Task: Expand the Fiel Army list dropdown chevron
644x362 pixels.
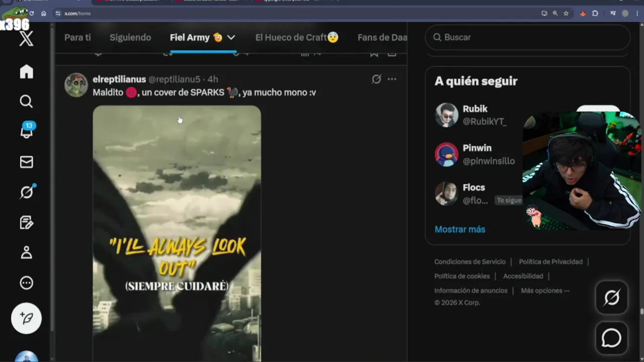Action: [x=231, y=37]
